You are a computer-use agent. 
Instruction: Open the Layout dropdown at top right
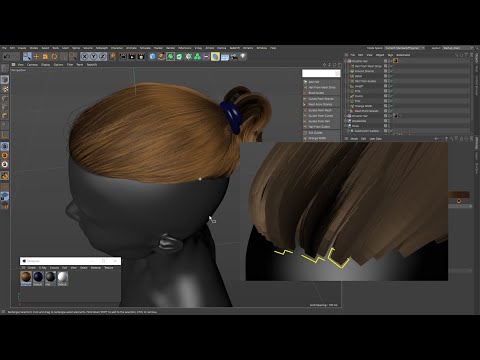(x=458, y=48)
